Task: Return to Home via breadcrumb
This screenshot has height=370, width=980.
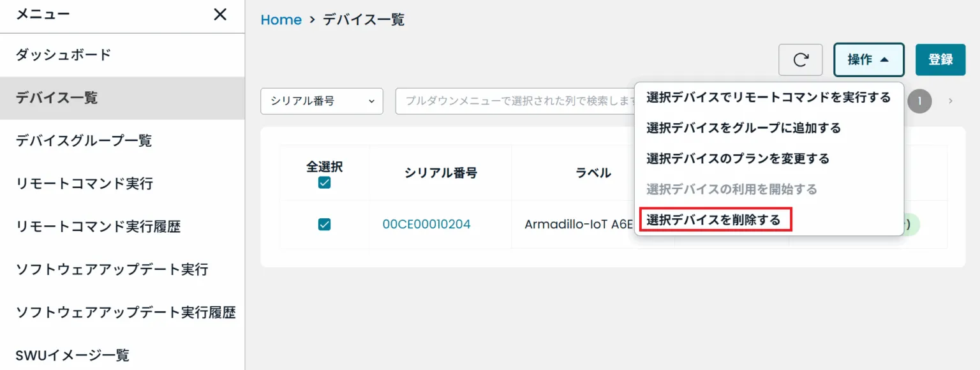Action: coord(281,20)
